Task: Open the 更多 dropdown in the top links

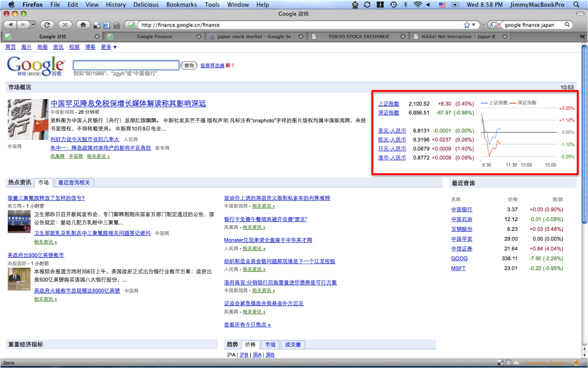Action: pyautogui.click(x=109, y=47)
